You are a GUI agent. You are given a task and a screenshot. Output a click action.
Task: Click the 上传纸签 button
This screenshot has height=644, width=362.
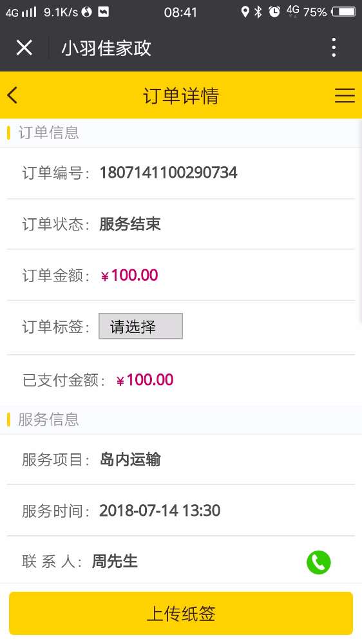click(x=181, y=613)
